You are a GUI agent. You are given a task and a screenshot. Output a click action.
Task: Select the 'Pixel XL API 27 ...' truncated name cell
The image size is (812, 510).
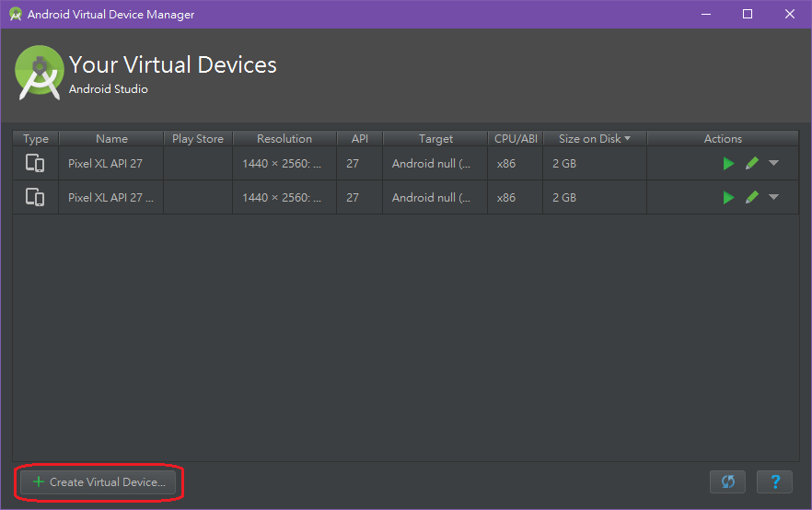(x=111, y=198)
